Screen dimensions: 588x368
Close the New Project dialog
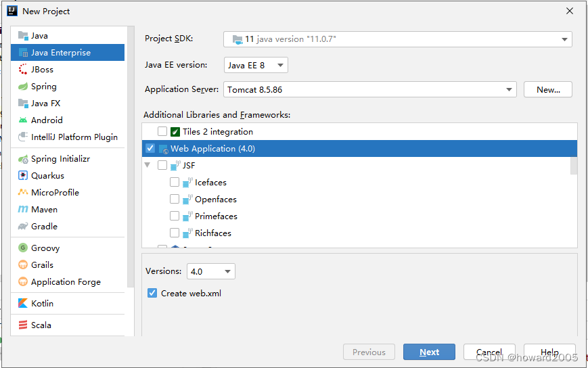(570, 11)
